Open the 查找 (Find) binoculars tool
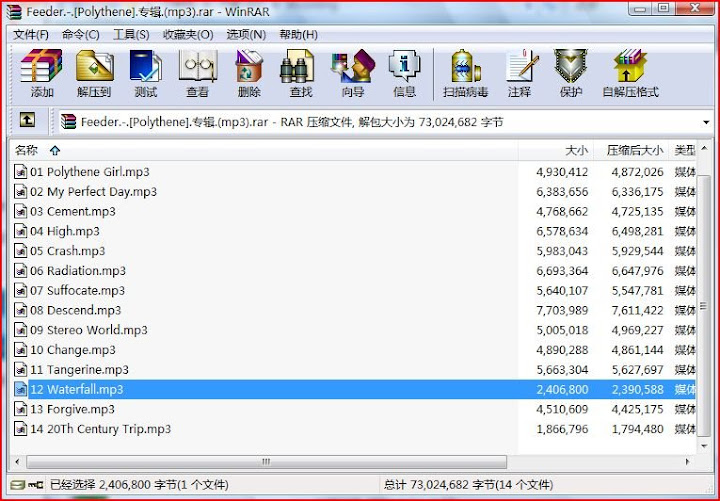 301,73
